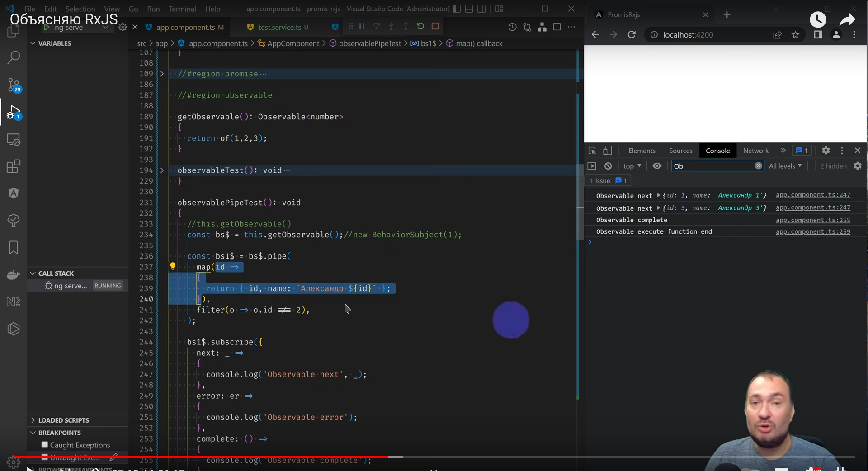This screenshot has width=868, height=471.
Task: Switch to the test.service.ts editor tab
Action: click(x=279, y=27)
